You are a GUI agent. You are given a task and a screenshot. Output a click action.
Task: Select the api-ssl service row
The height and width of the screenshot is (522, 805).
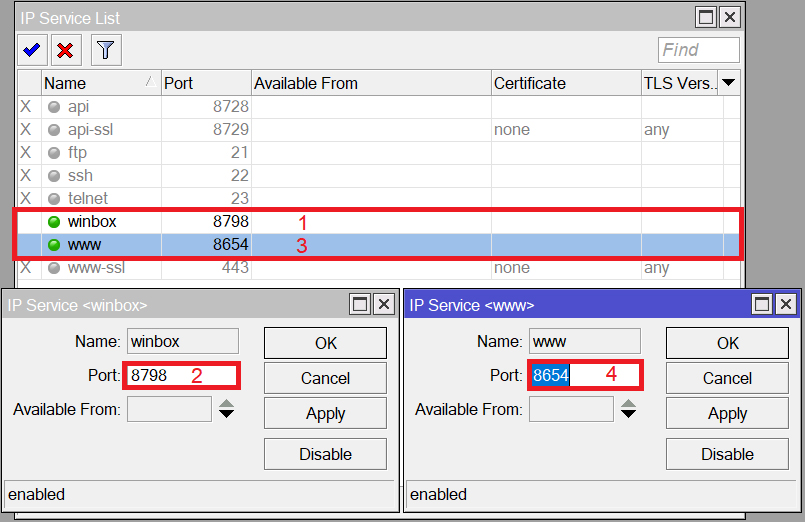click(378, 130)
